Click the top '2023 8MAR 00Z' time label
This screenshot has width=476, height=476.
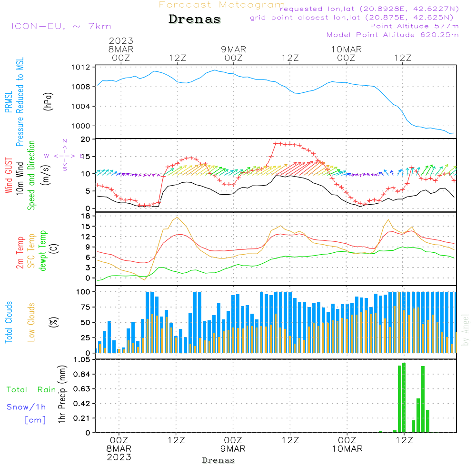pyautogui.click(x=121, y=49)
